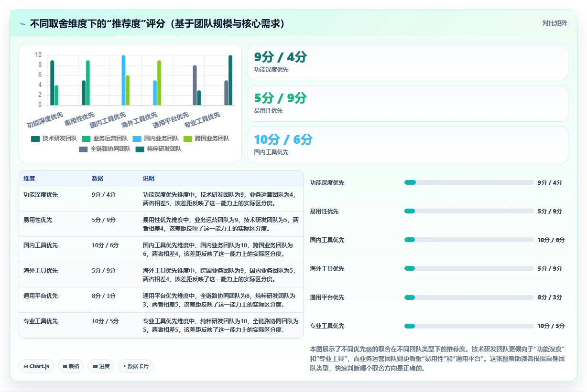The height and width of the screenshot is (392, 587).
Task: Click the lightning icon beside the title
Action: (x=23, y=23)
